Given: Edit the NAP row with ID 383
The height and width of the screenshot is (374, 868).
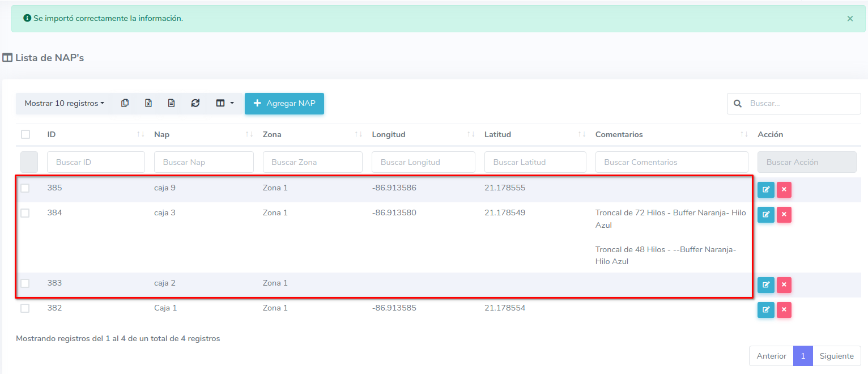Looking at the screenshot, I should click(765, 285).
